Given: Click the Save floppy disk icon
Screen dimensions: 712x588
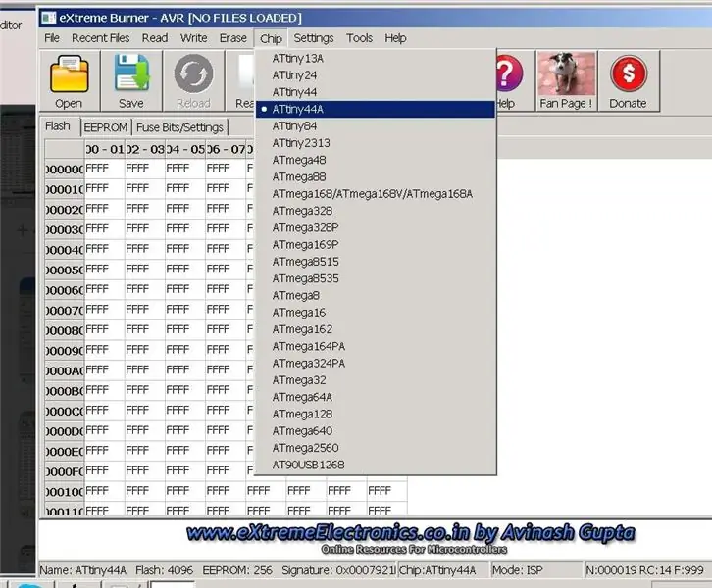Looking at the screenshot, I should pyautogui.click(x=131, y=80).
